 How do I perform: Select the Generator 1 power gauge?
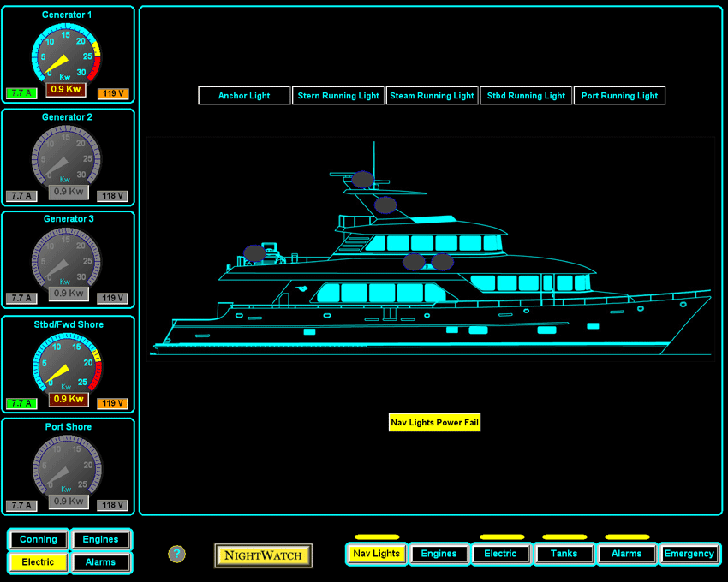(x=68, y=51)
